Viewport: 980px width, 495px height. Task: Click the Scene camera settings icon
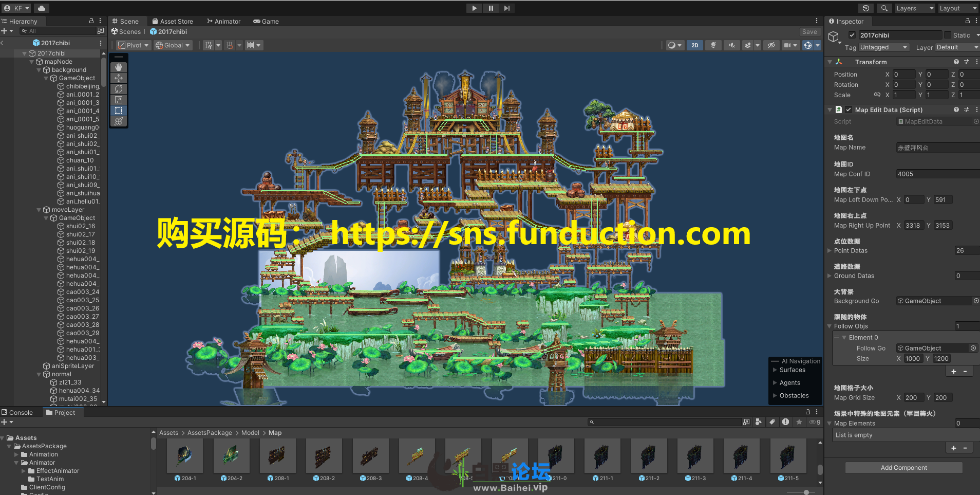pyautogui.click(x=787, y=45)
